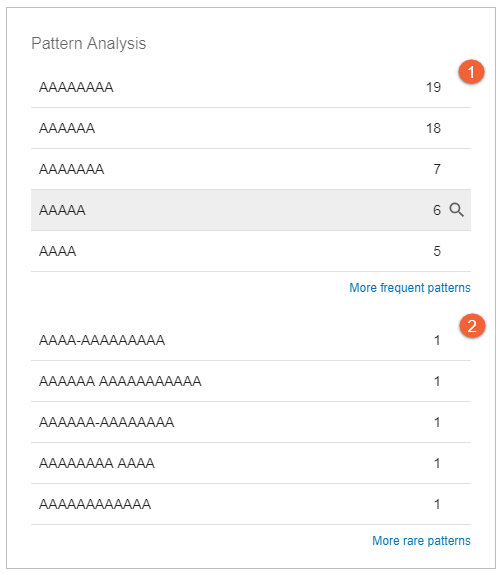
Task: Select the AAAAAAA pattern row with count 7
Action: pyautogui.click(x=251, y=169)
